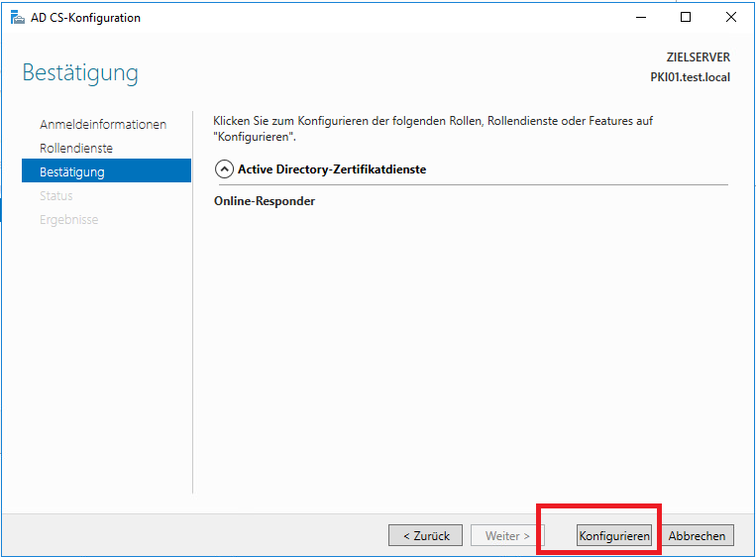756x557 pixels.
Task: Click the disabled Weiter button
Action: (x=508, y=536)
